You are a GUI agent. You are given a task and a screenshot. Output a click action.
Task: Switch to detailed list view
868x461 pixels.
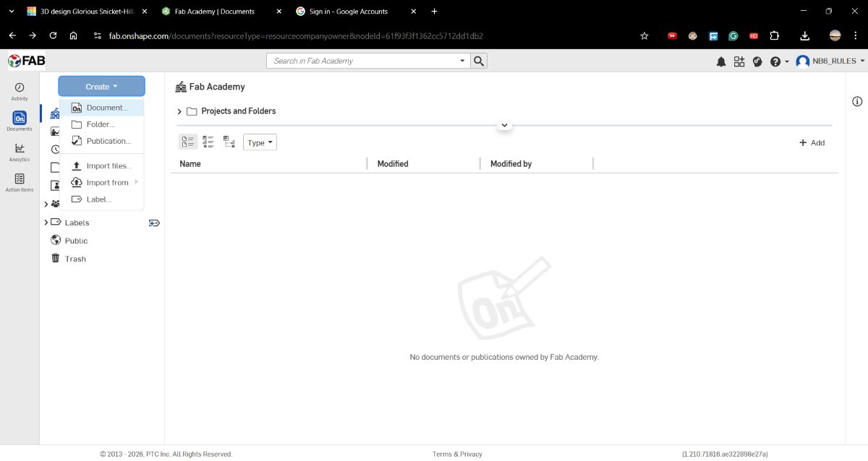(x=208, y=142)
